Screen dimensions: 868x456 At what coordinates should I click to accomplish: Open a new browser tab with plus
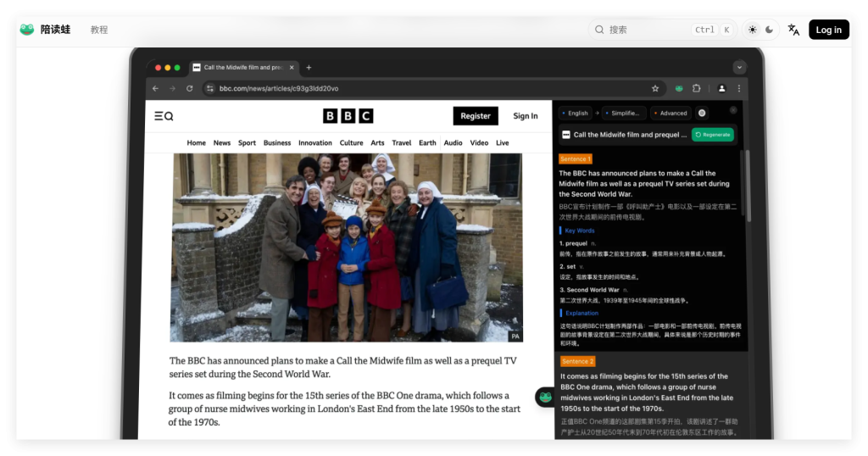pos(309,68)
